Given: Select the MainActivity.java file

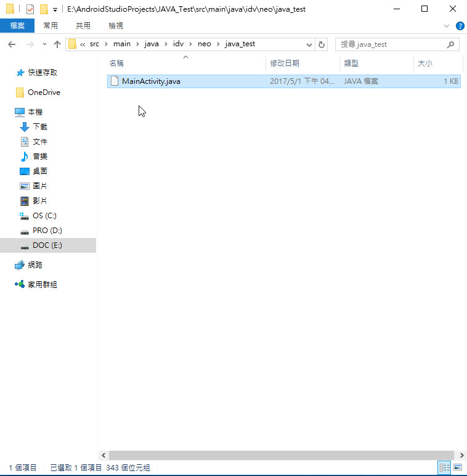Looking at the screenshot, I should point(284,81).
